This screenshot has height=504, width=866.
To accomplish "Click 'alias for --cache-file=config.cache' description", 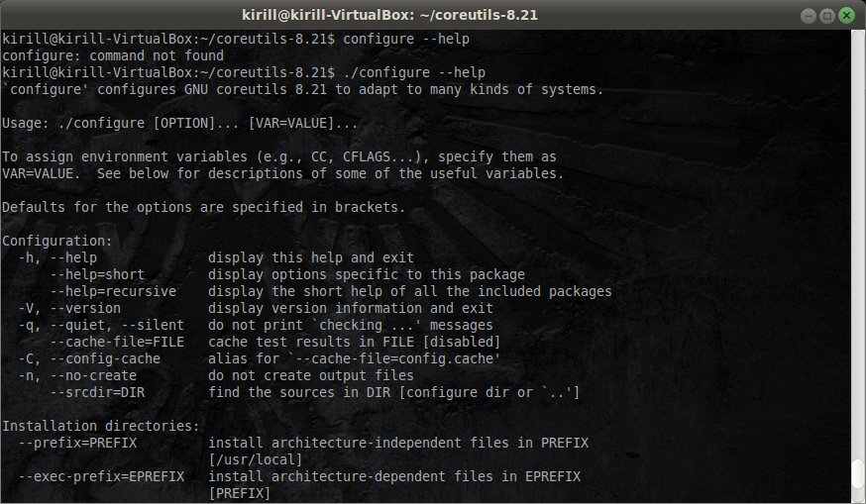I will click(355, 358).
